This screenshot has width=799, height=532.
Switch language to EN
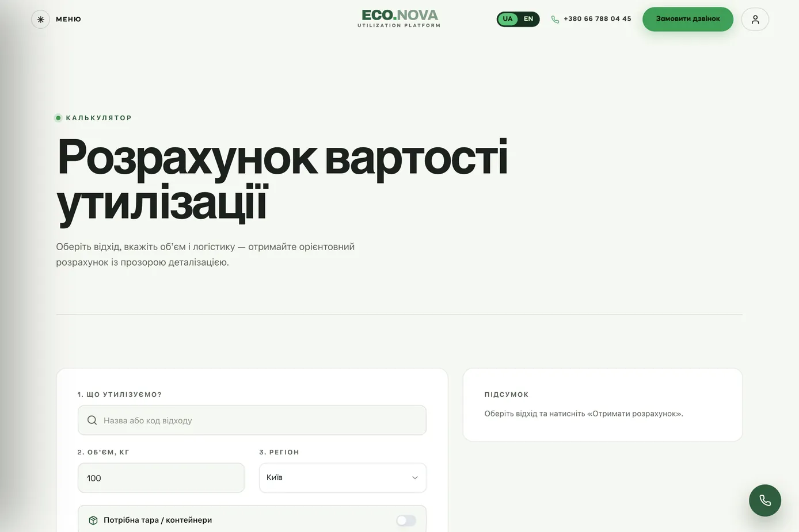click(x=528, y=19)
